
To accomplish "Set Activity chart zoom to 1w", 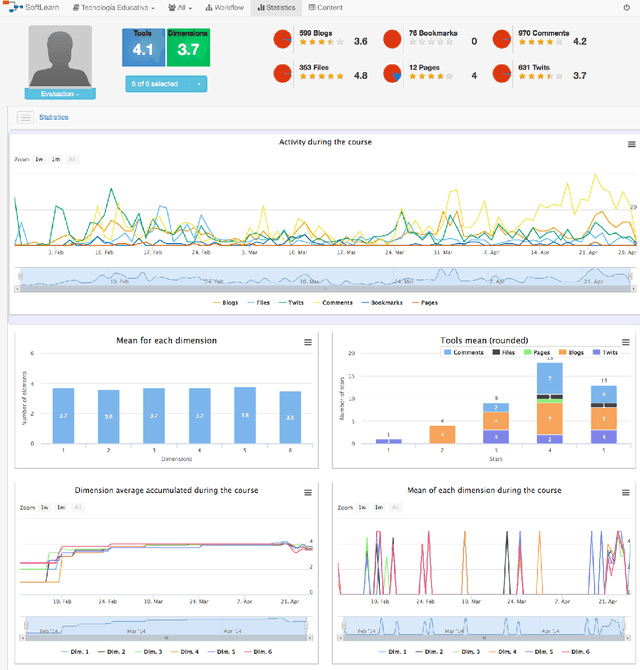I will 39,159.
